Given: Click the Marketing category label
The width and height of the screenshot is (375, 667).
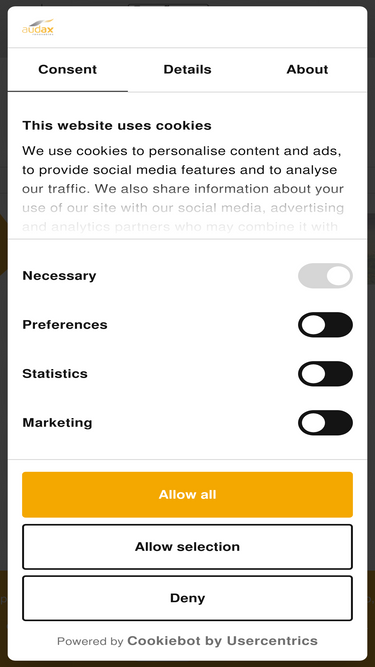Looking at the screenshot, I should click(57, 422).
